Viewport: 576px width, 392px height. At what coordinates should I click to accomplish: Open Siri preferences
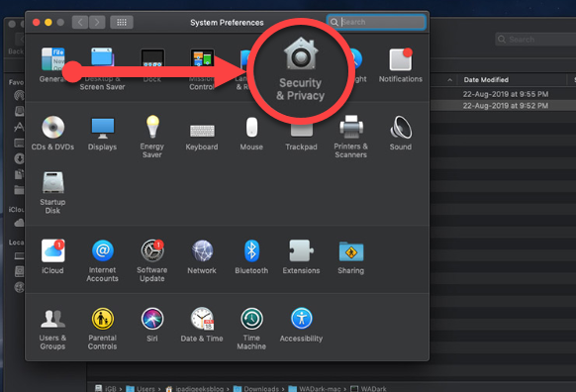click(152, 325)
